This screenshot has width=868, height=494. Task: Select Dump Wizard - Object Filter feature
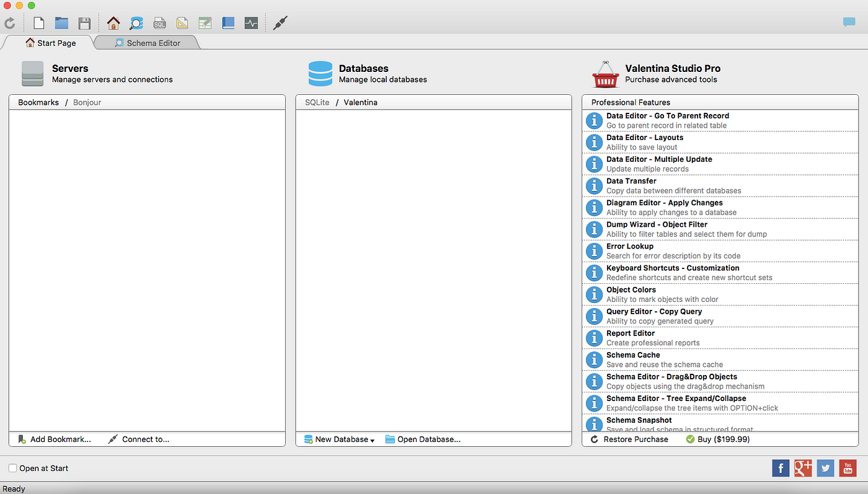(720, 229)
